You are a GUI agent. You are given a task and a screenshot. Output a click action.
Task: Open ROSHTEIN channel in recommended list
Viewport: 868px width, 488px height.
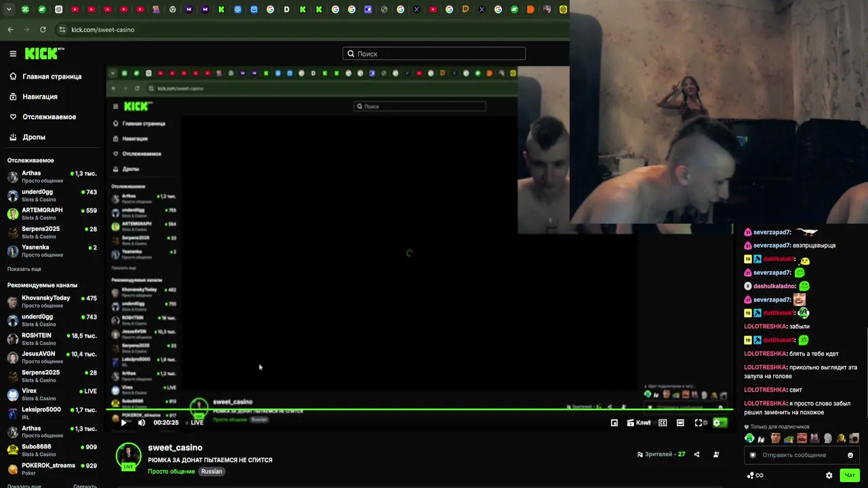pyautogui.click(x=52, y=339)
